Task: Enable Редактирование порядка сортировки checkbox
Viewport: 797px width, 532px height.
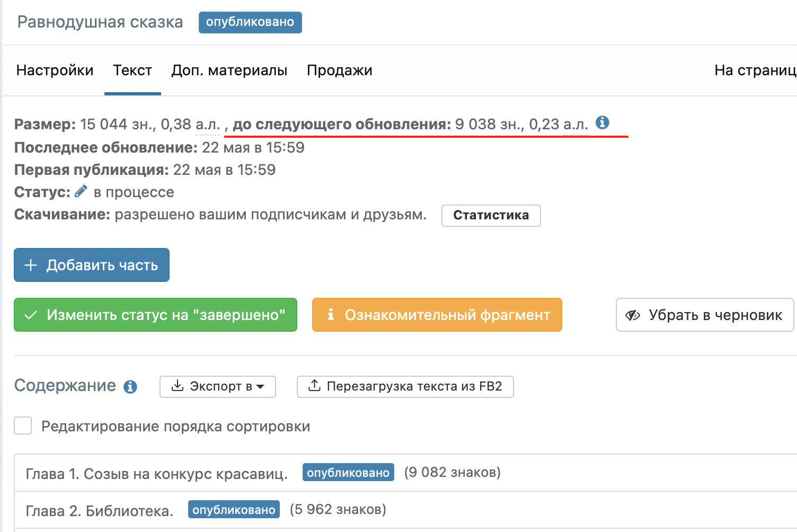Action: tap(23, 425)
